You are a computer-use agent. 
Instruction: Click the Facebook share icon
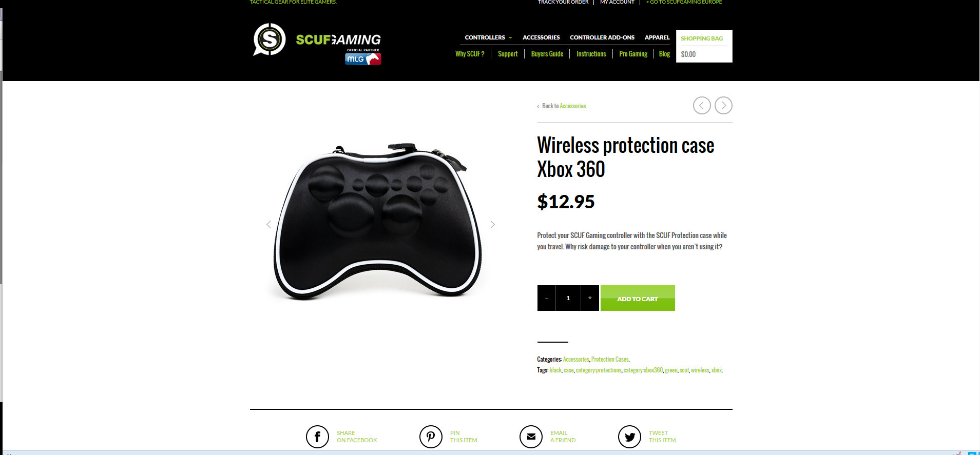point(317,437)
